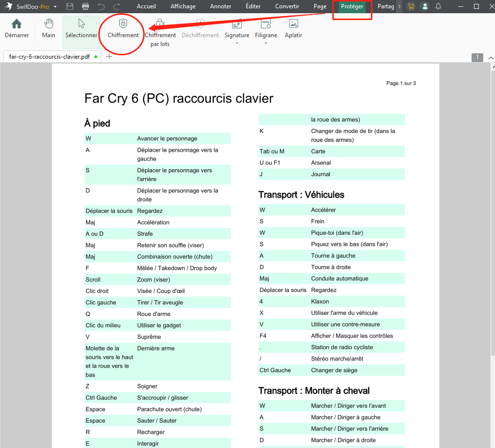This screenshot has height=448, width=495.
Task: Click 'Dernière arme' cell
Action: [x=156, y=348]
